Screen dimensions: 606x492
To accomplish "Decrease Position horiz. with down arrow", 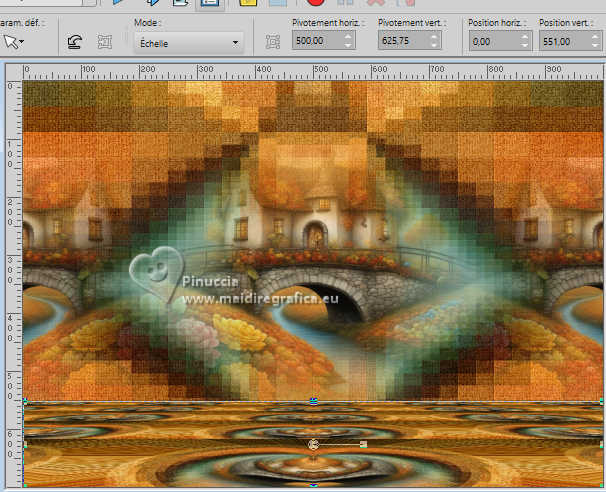I will [x=525, y=46].
